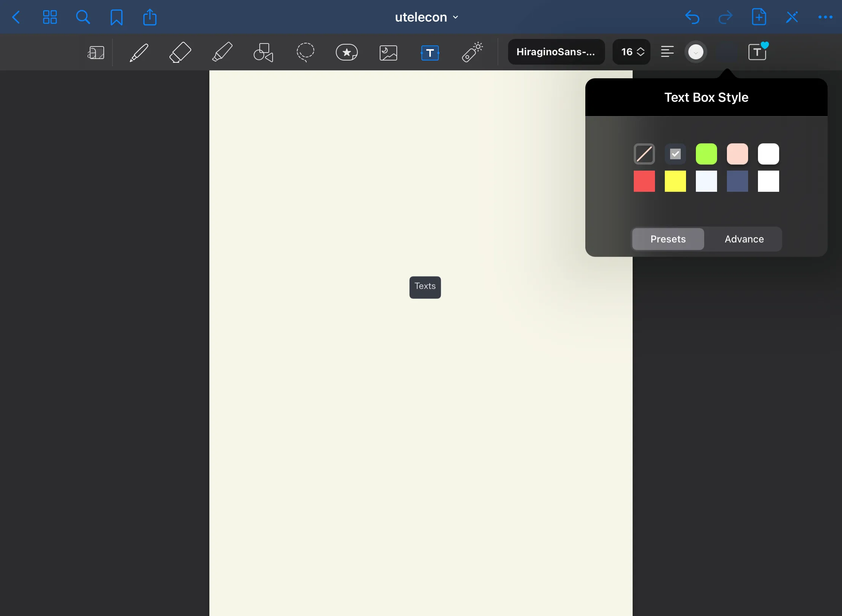Activate the Lasso selection tool

click(305, 52)
